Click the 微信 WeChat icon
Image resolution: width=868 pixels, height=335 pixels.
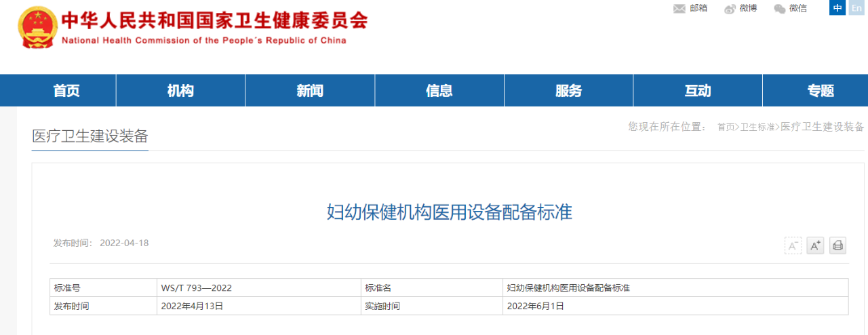tap(780, 9)
